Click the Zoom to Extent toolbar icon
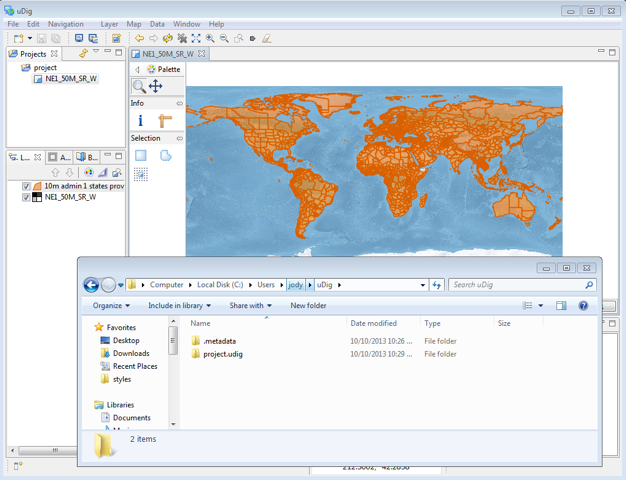 196,38
